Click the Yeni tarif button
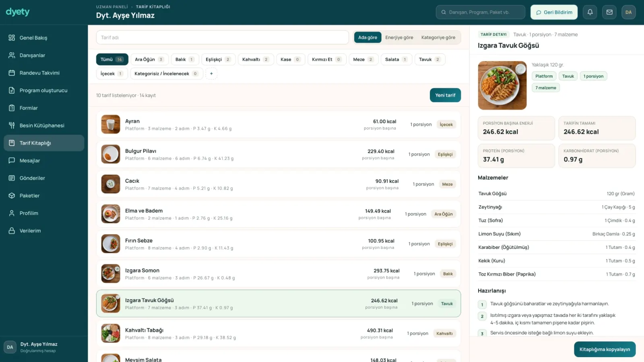 (x=445, y=95)
